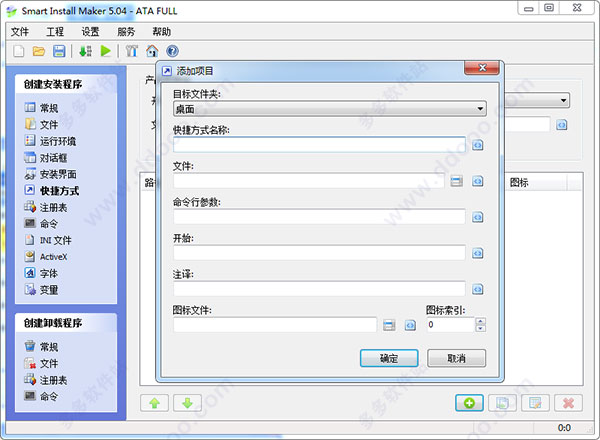Screen dimensions: 600x440
Task: Expand dropdown in main window top right
Action: (563, 101)
